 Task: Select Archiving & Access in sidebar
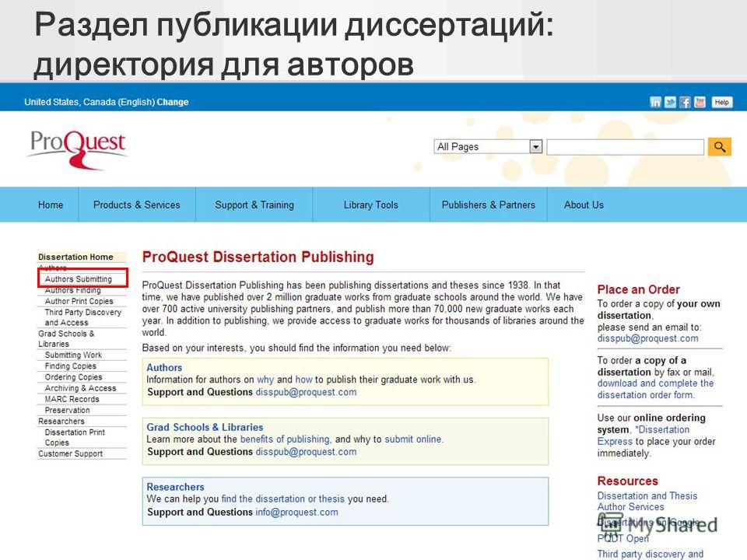80,388
